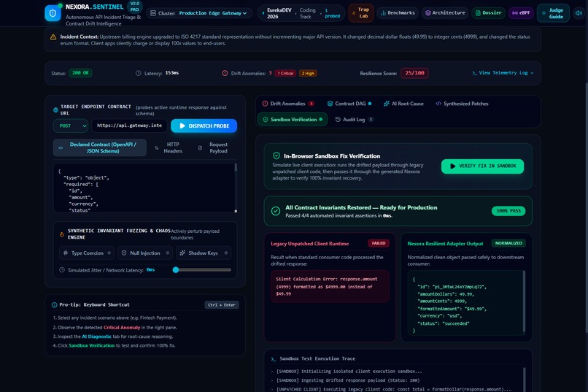The width and height of the screenshot is (588, 392).
Task: Click the code brackets icon in Declared Contract tab
Action: coord(61,147)
